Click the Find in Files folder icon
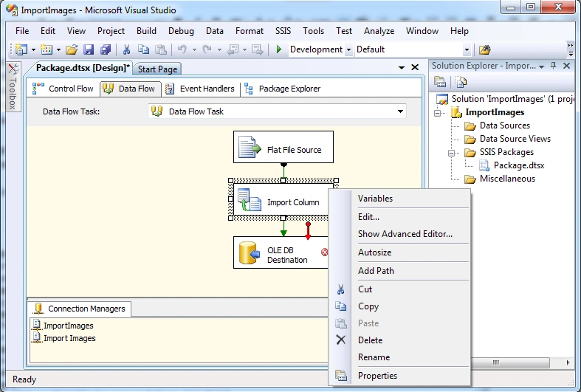 [x=485, y=49]
